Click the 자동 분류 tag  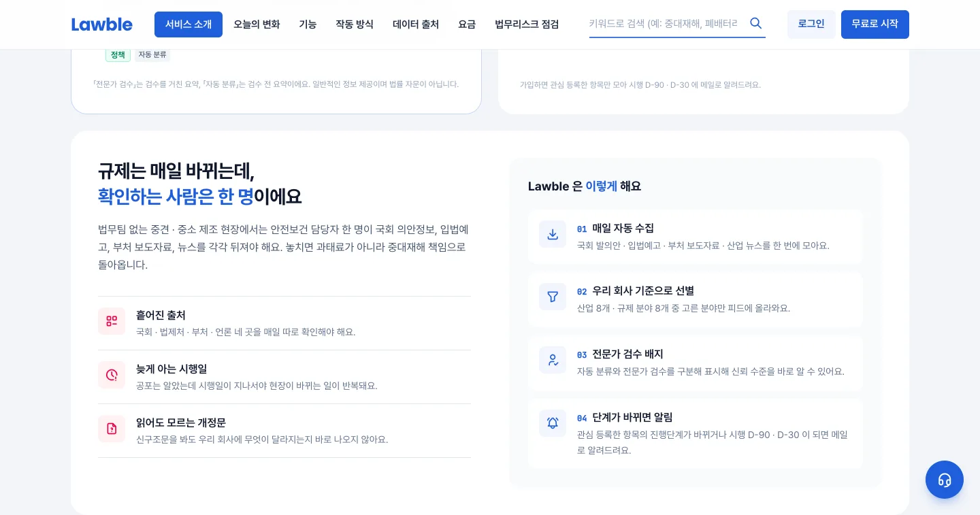(152, 54)
